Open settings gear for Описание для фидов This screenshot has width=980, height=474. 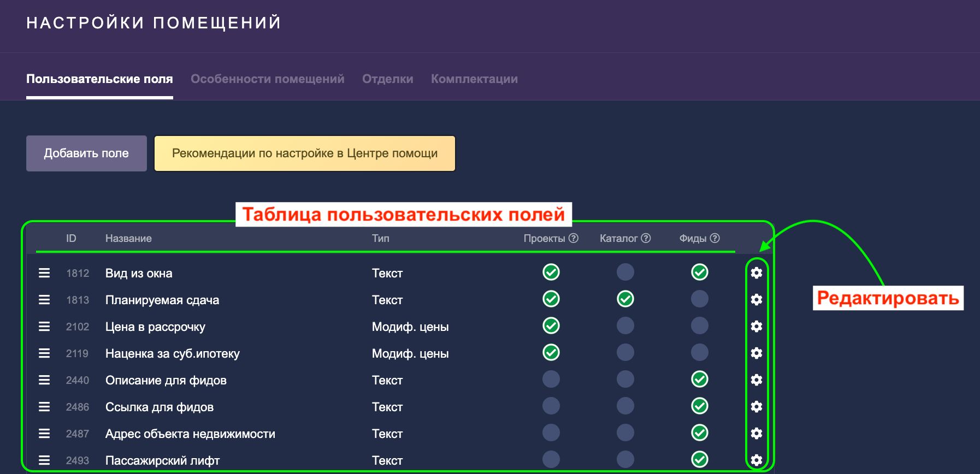pos(756,380)
